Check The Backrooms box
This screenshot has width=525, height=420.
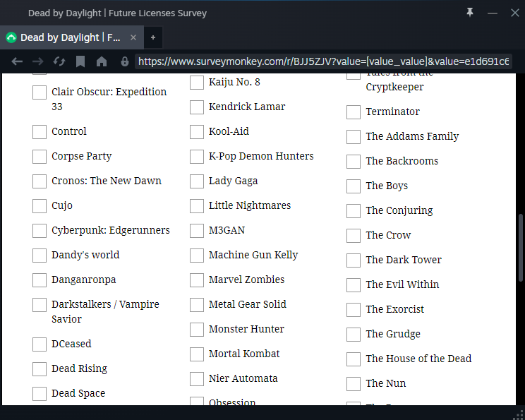click(354, 162)
